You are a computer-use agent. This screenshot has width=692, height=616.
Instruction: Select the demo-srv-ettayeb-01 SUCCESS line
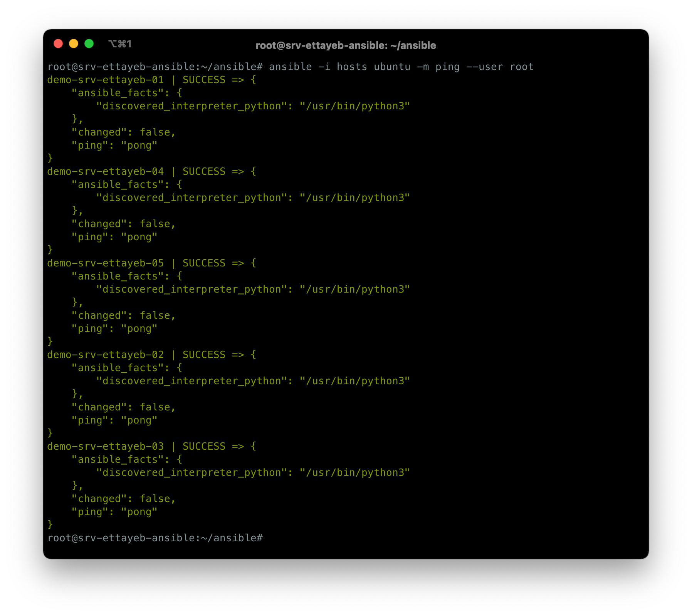(152, 80)
